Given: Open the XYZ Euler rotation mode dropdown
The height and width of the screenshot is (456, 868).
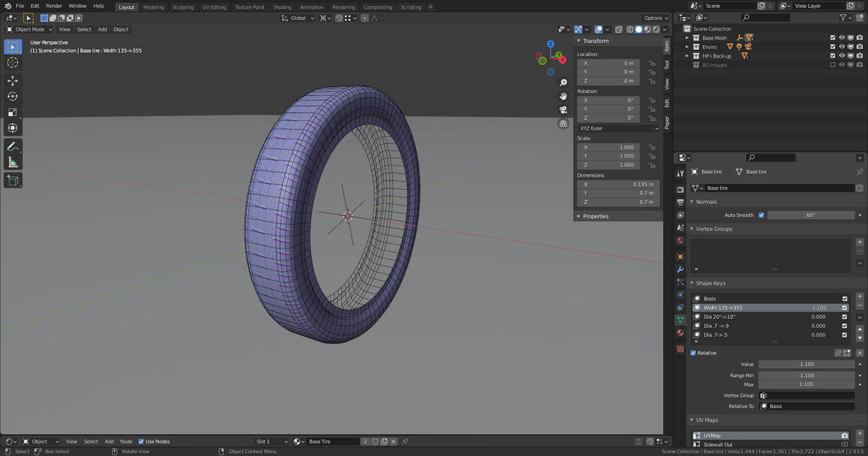Looking at the screenshot, I should point(618,128).
